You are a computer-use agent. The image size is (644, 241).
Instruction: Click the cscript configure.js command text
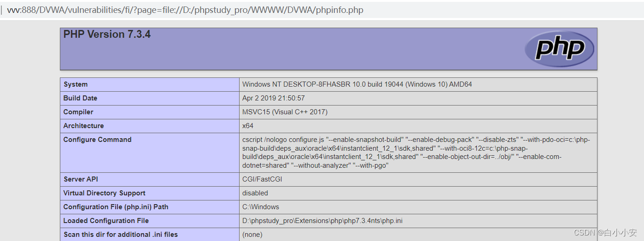pos(416,153)
